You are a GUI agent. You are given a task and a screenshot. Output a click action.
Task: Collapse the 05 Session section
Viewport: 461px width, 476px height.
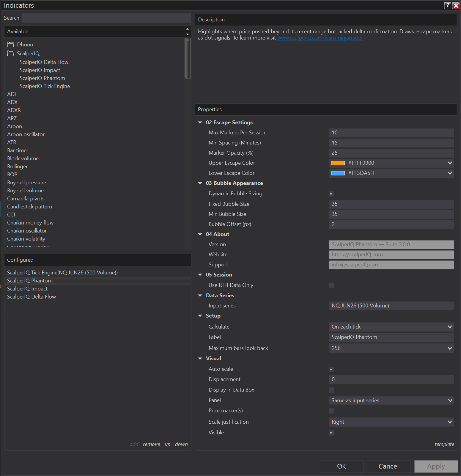coord(200,275)
